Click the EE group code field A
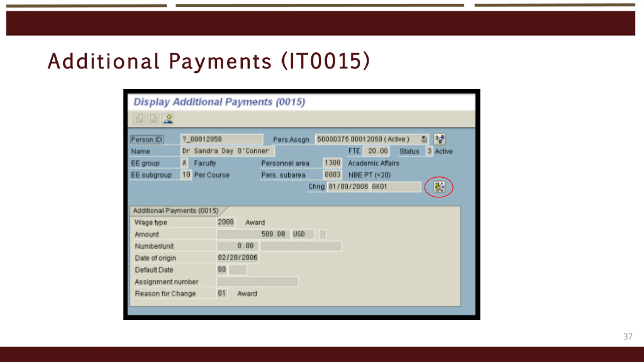Image resolution: width=644 pixels, height=362 pixels. (x=184, y=163)
